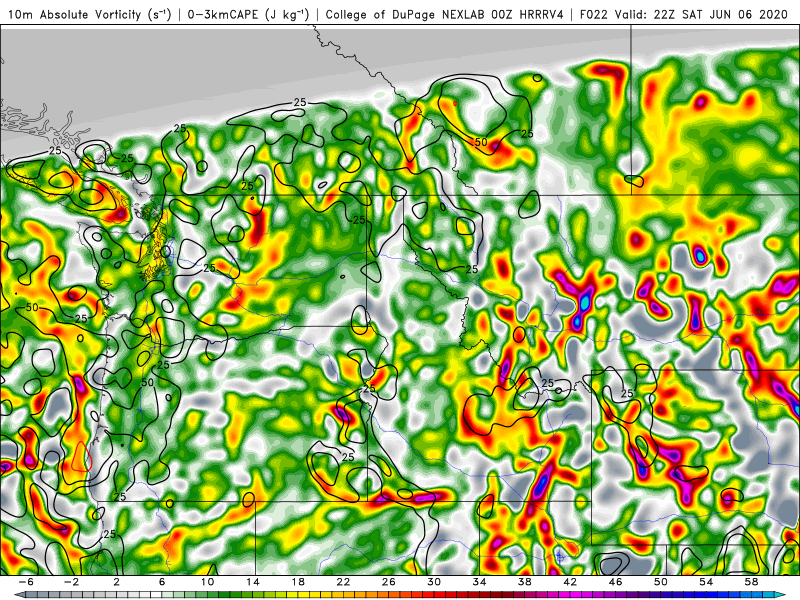Click the '10' colorbar label
The height and width of the screenshot is (600, 800).
point(207,582)
